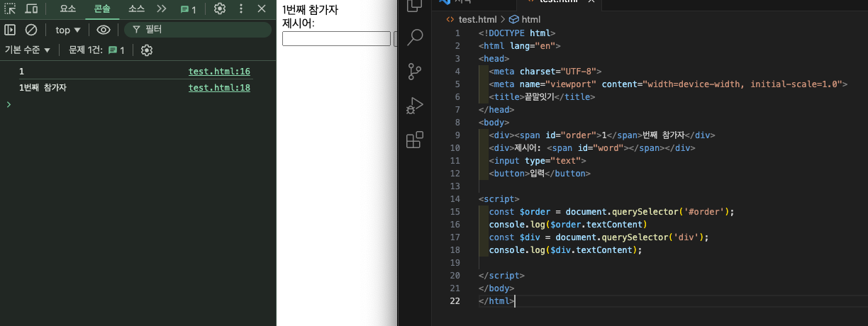Open the 문제 1건 issues link
This screenshot has width=868, height=326.
96,50
